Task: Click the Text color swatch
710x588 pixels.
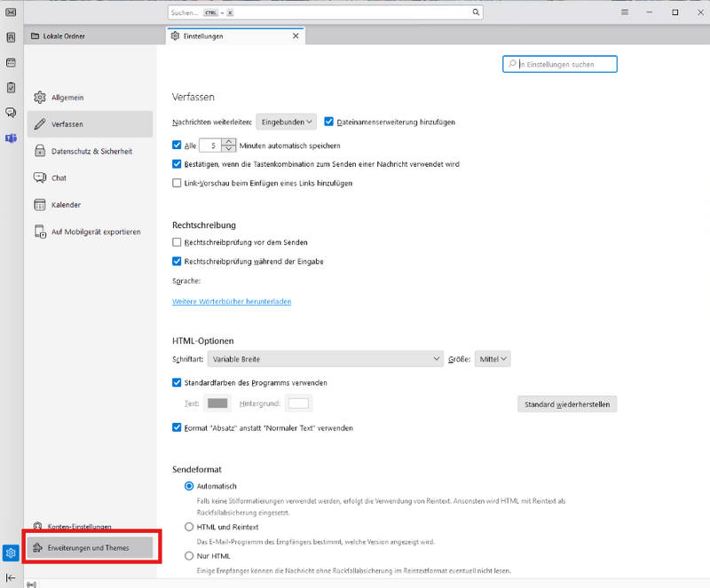Action: pyautogui.click(x=217, y=404)
